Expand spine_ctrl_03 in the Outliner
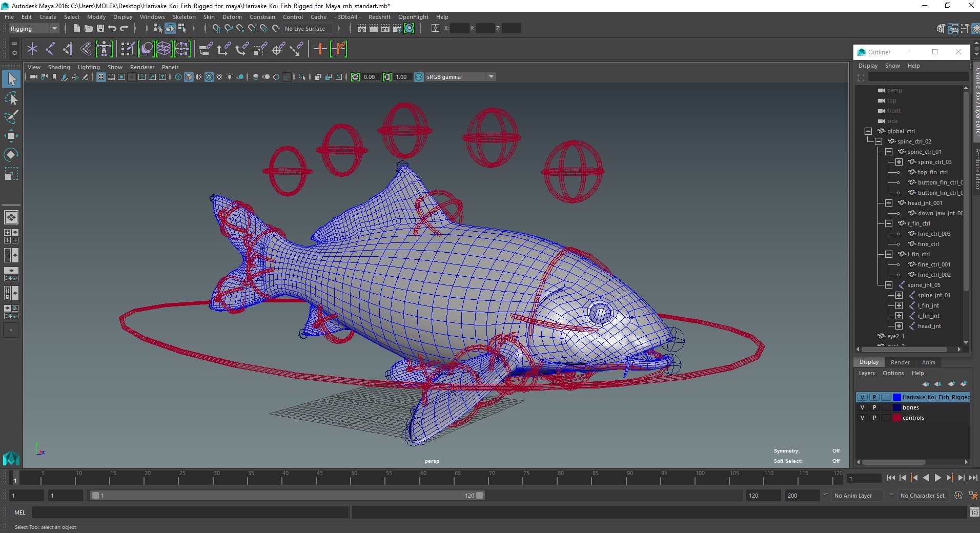980x533 pixels. (x=899, y=162)
